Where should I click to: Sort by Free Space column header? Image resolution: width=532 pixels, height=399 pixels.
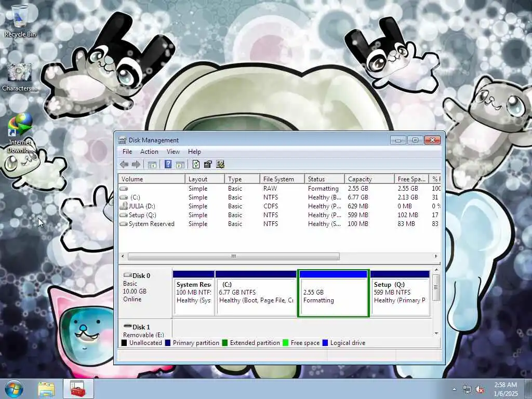[x=411, y=179]
